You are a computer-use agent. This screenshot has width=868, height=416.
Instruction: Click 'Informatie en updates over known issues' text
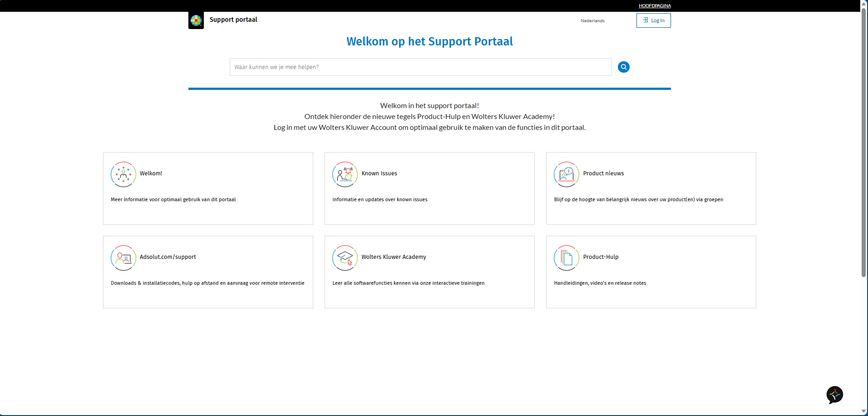pyautogui.click(x=380, y=199)
